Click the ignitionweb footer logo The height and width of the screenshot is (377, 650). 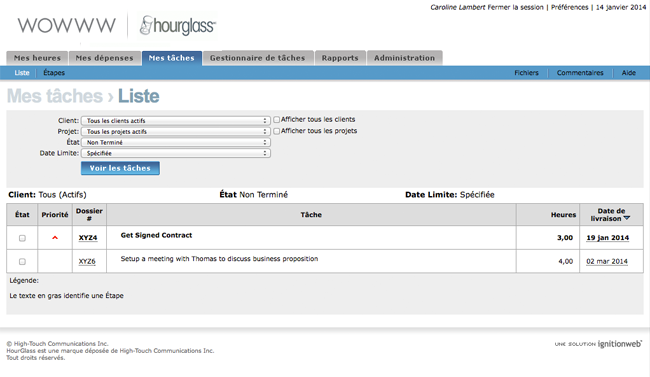[x=598, y=344]
